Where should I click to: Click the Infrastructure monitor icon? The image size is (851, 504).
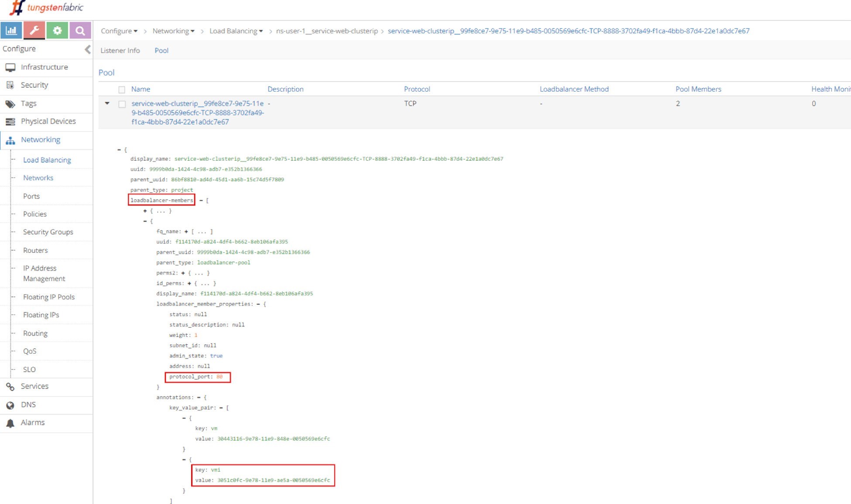coord(10,67)
